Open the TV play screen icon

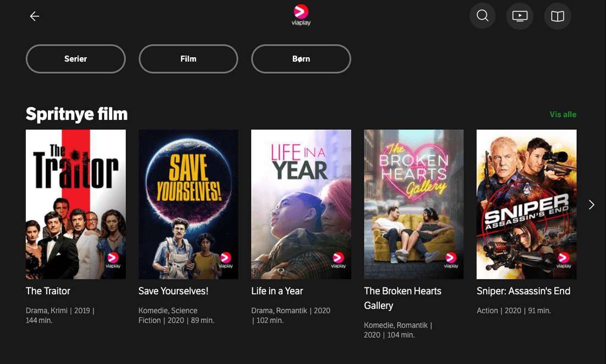[520, 16]
